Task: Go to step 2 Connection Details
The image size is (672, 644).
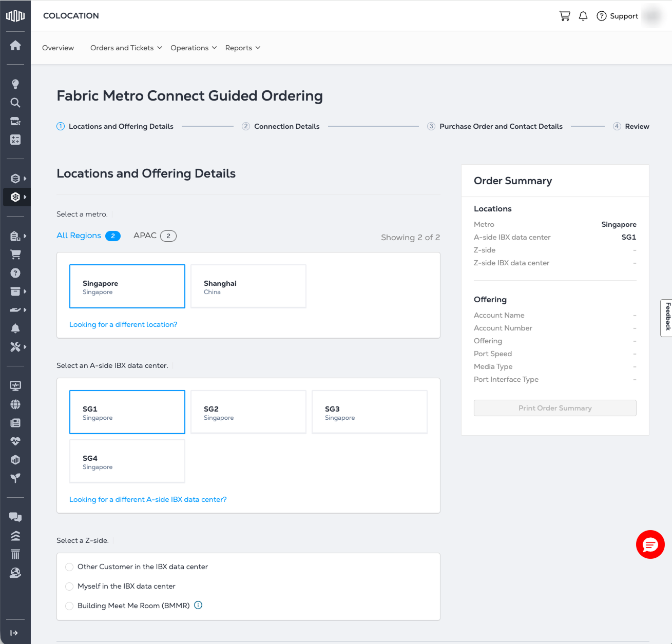Action: point(281,126)
